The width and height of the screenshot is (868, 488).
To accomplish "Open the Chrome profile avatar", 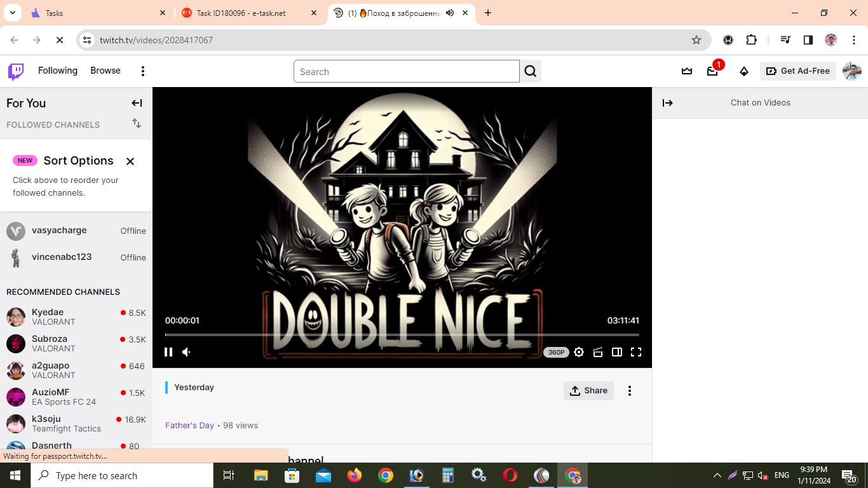I will pyautogui.click(x=831, y=40).
